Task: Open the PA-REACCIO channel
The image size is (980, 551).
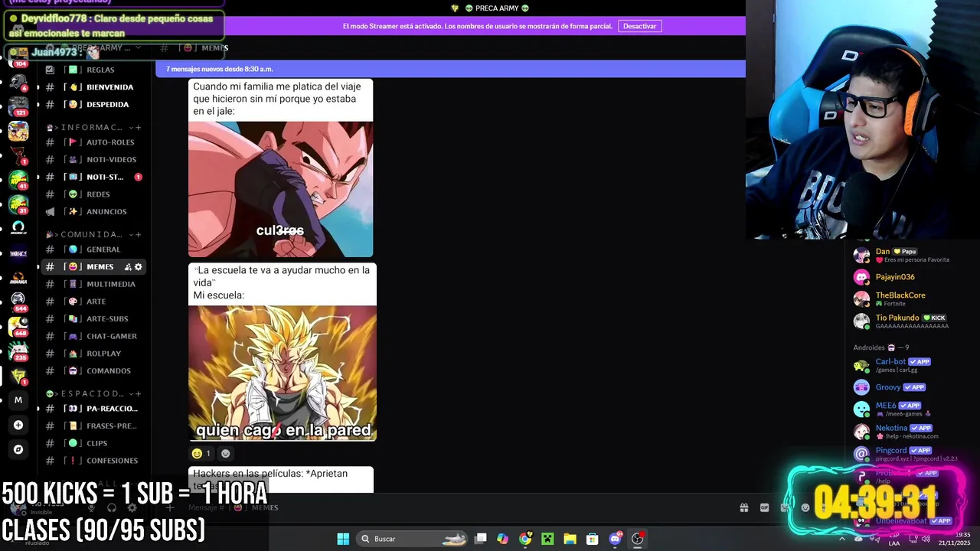Action: tap(92, 409)
